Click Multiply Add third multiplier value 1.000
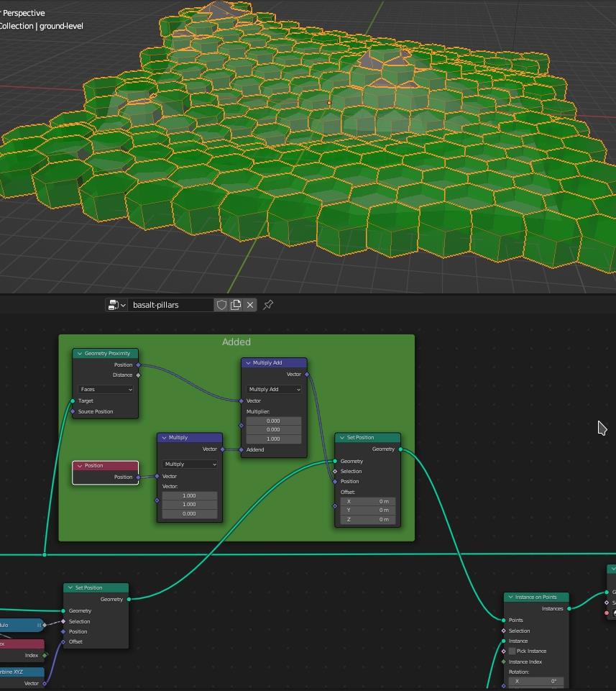The height and width of the screenshot is (691, 616). 273,439
